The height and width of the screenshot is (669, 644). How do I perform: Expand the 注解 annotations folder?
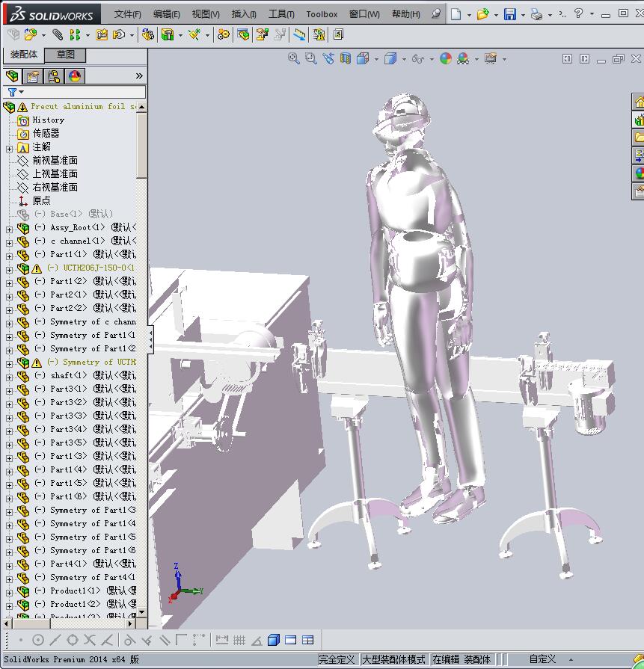[9, 147]
